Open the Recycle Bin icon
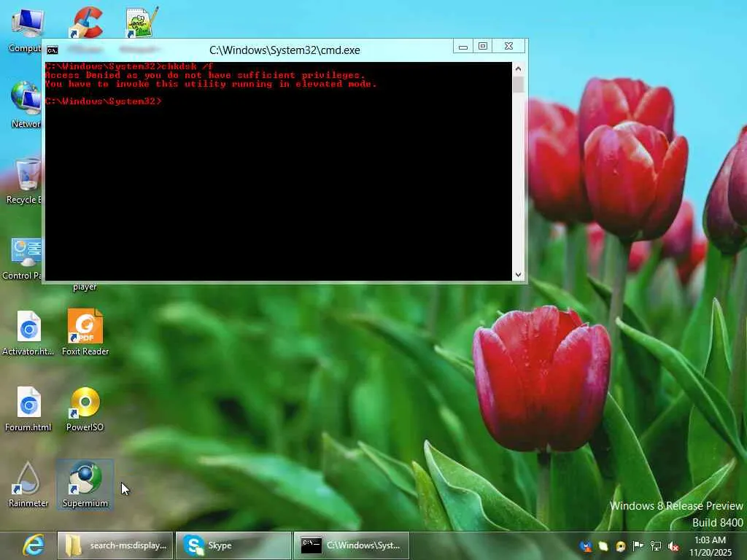The image size is (747, 560). coord(23,181)
